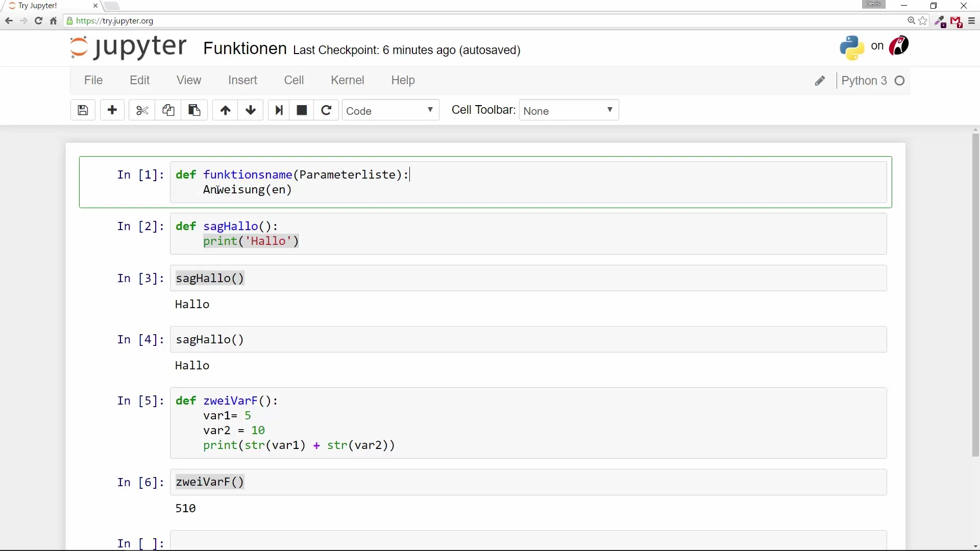Cut selected cell with scissors icon
The image size is (980, 551).
click(142, 110)
